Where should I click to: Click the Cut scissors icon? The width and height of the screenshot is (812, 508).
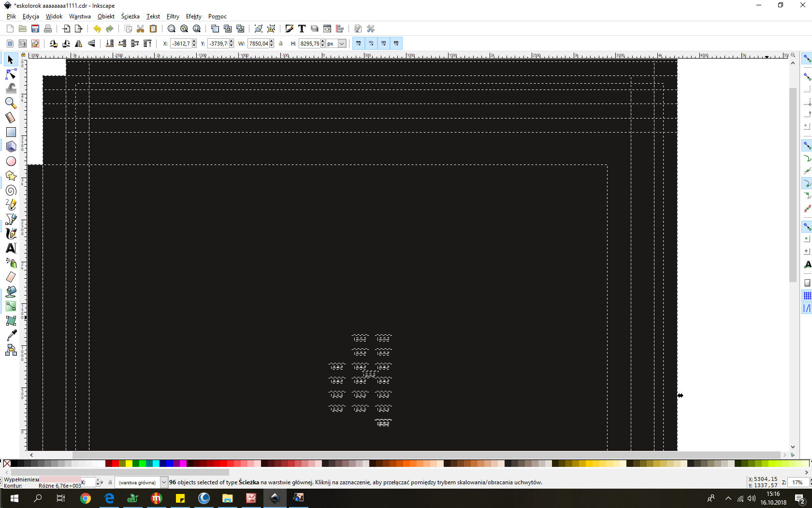pyautogui.click(x=140, y=29)
